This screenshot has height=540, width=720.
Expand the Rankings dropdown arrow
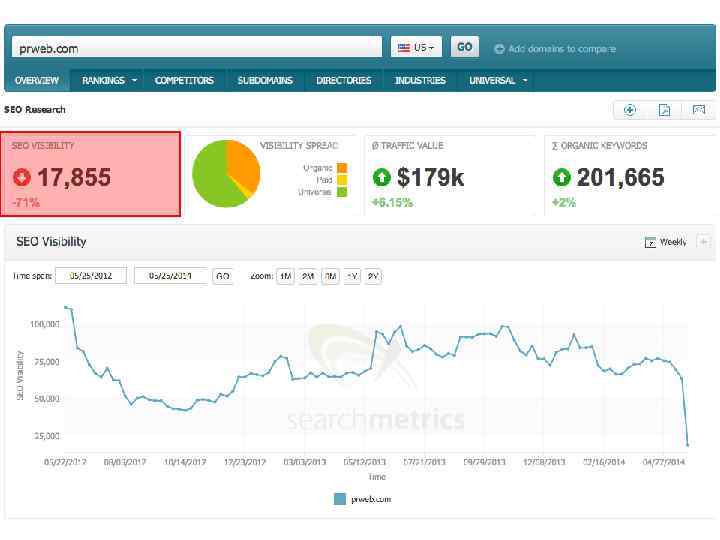(135, 80)
